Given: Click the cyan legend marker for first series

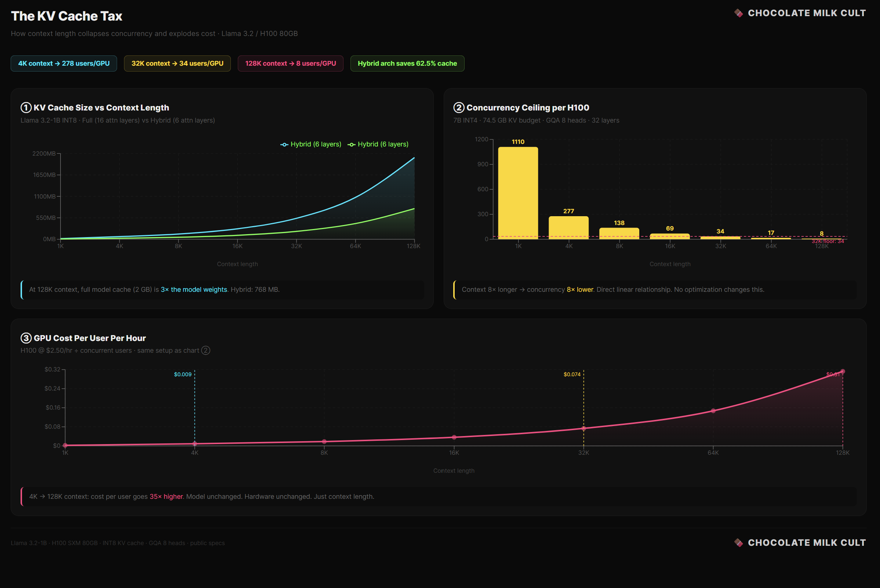Looking at the screenshot, I should click(x=284, y=144).
